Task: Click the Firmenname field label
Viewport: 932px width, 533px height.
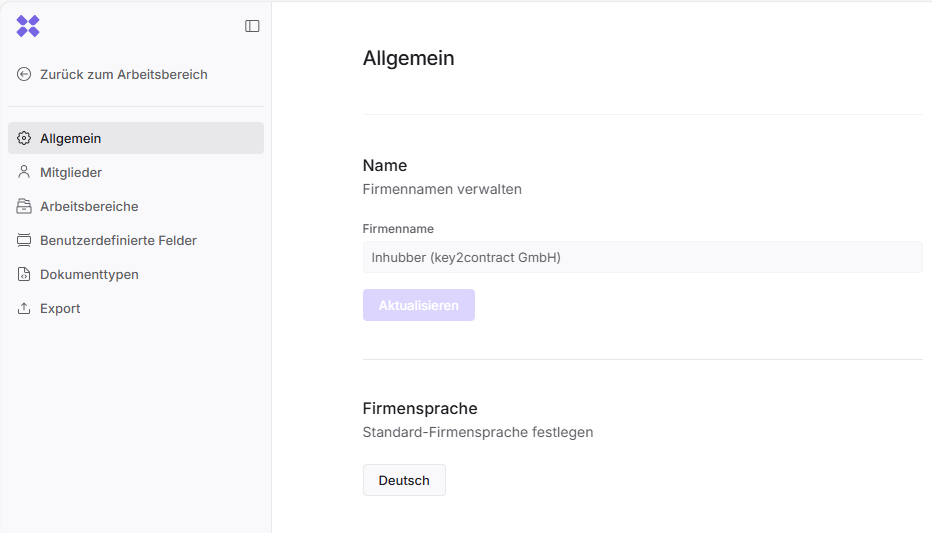Action: tap(398, 229)
